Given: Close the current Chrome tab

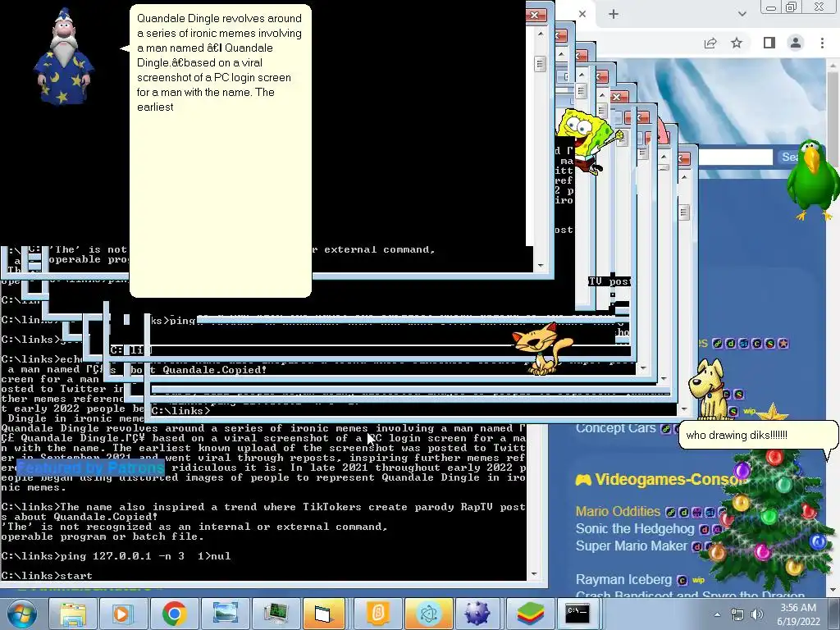Looking at the screenshot, I should click(x=582, y=14).
